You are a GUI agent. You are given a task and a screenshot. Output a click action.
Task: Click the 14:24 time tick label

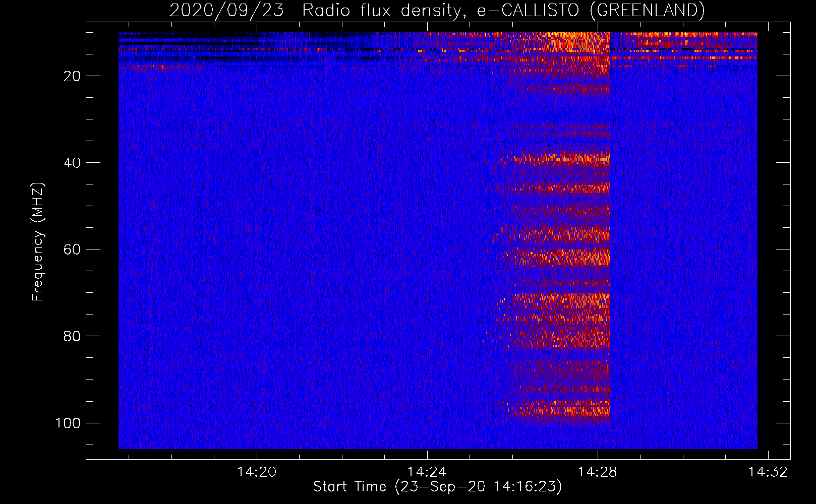(427, 472)
